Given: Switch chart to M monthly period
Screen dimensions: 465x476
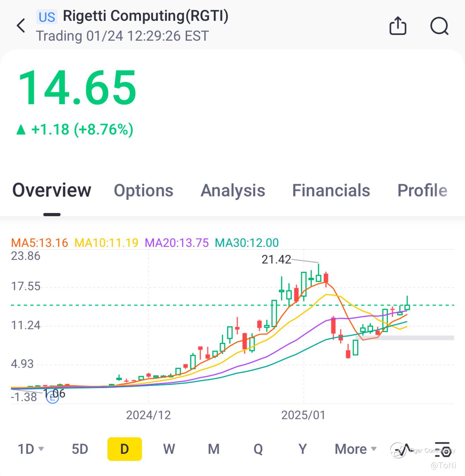Looking at the screenshot, I should (x=214, y=449).
